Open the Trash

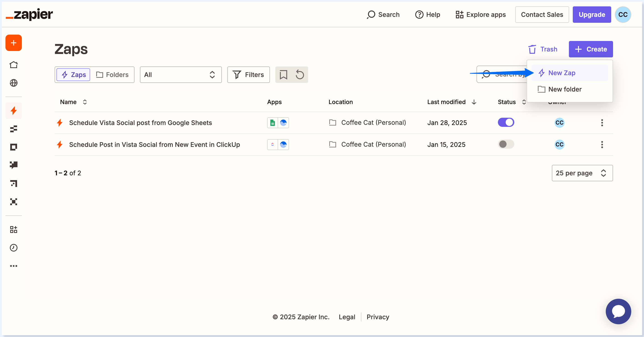[x=543, y=49]
